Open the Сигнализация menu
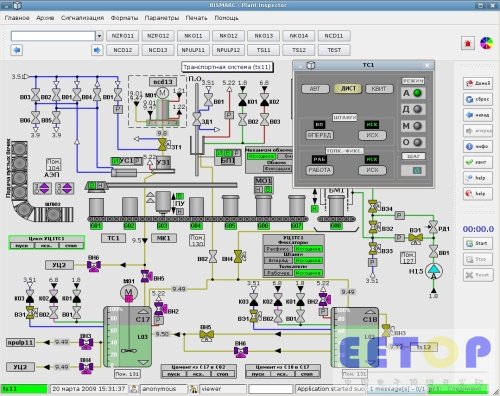Viewport: 500px width, 396px height. tap(82, 18)
